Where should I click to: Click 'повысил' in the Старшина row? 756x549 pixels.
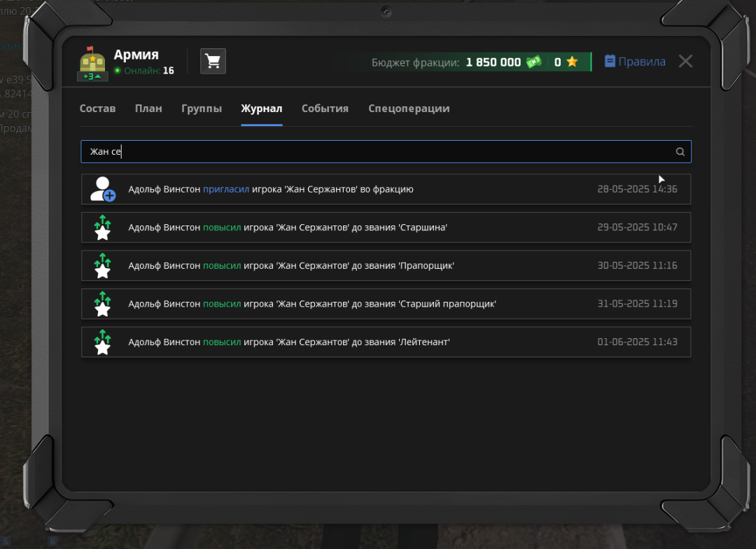coord(222,227)
